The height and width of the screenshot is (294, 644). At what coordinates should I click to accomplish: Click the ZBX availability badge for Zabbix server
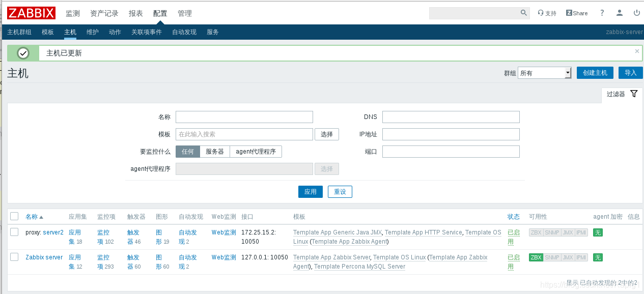536,257
